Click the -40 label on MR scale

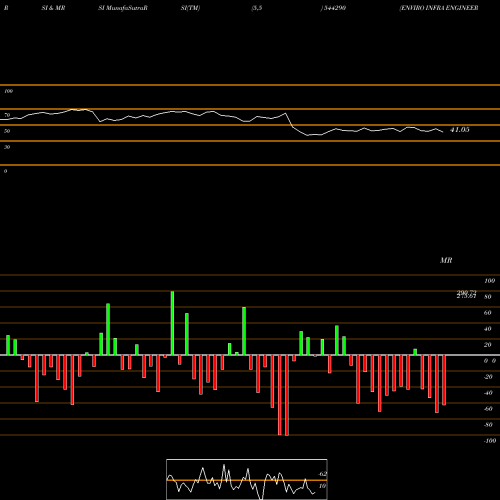tap(488, 393)
